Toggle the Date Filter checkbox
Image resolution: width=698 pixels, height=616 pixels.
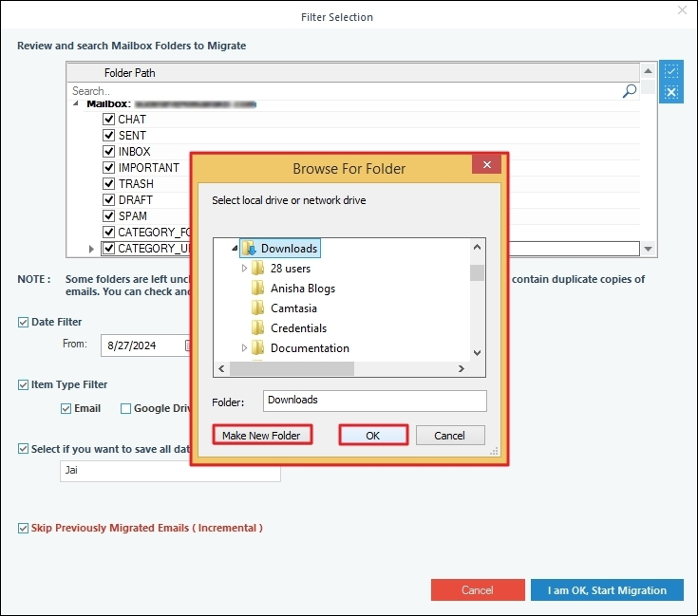pos(23,322)
